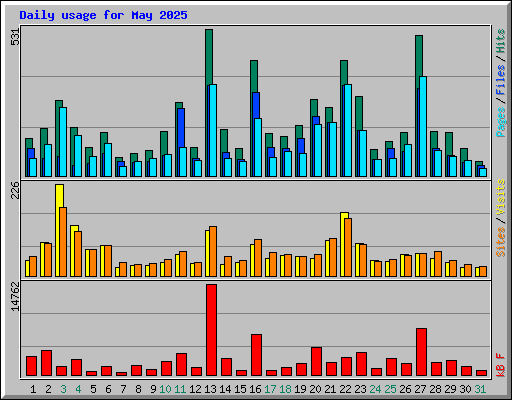
Task: Click day 15 label on x-axis
Action: [240, 389]
